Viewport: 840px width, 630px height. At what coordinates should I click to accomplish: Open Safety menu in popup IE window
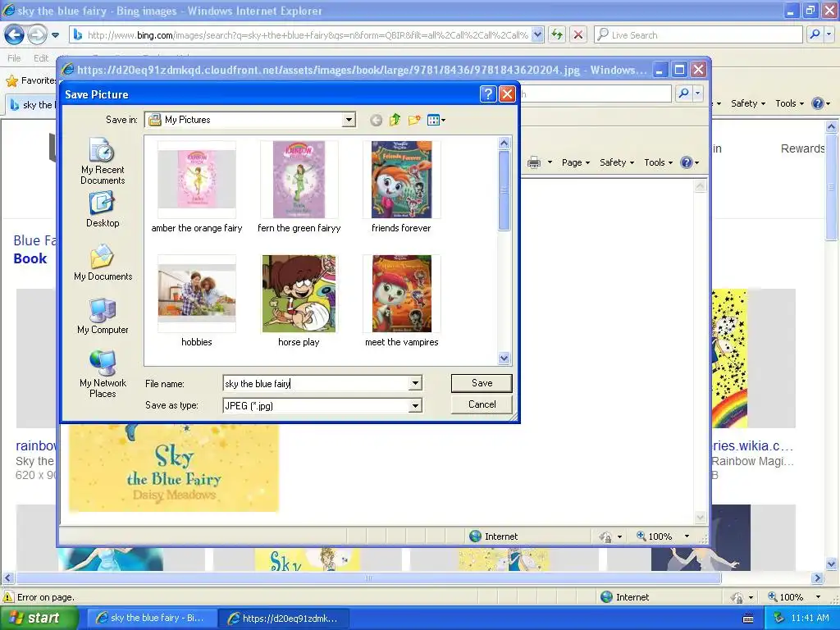click(x=617, y=162)
